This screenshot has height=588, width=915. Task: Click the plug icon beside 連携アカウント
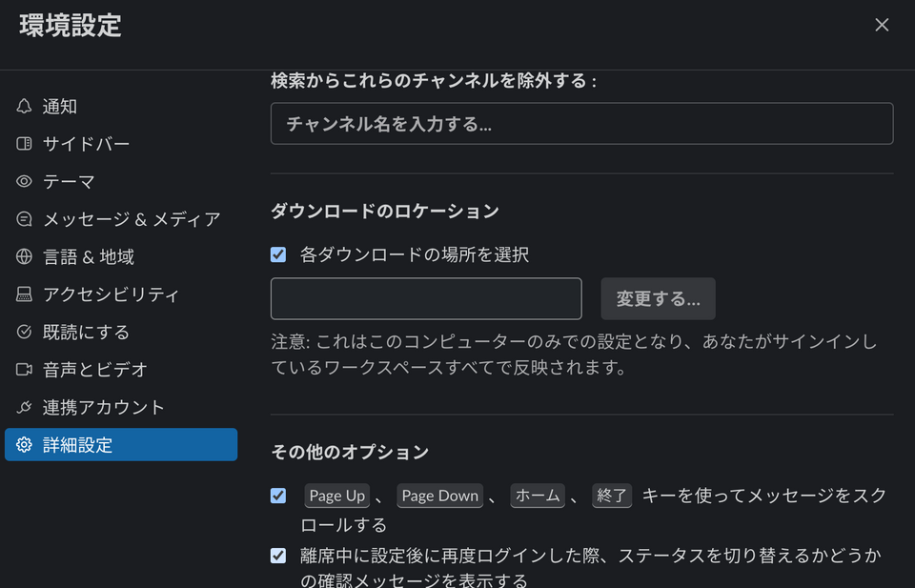click(x=24, y=407)
